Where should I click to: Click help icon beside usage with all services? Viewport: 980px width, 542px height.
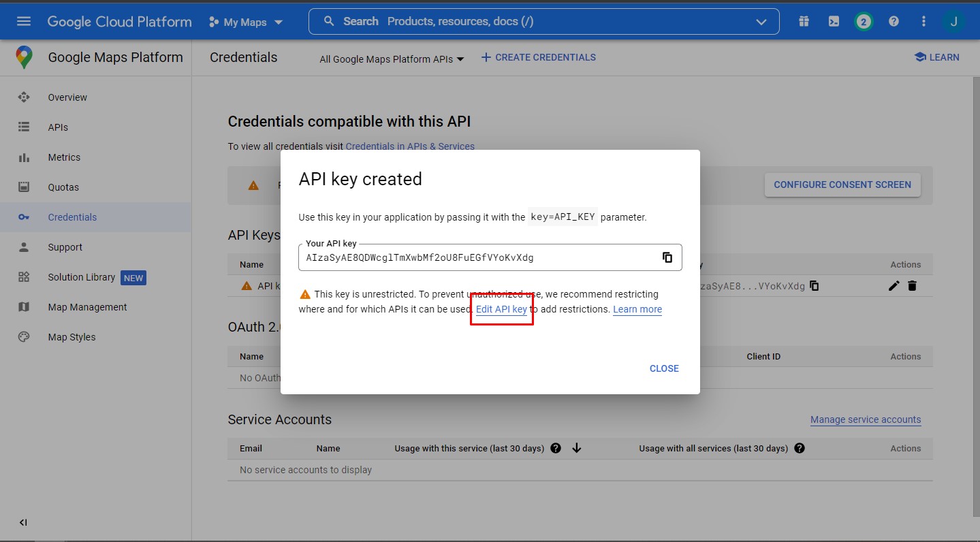pos(800,448)
